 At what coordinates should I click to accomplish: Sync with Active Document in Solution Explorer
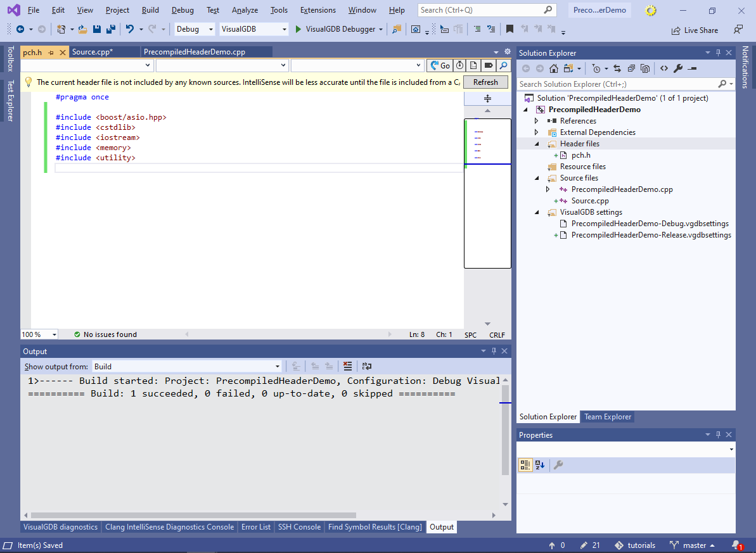point(617,68)
